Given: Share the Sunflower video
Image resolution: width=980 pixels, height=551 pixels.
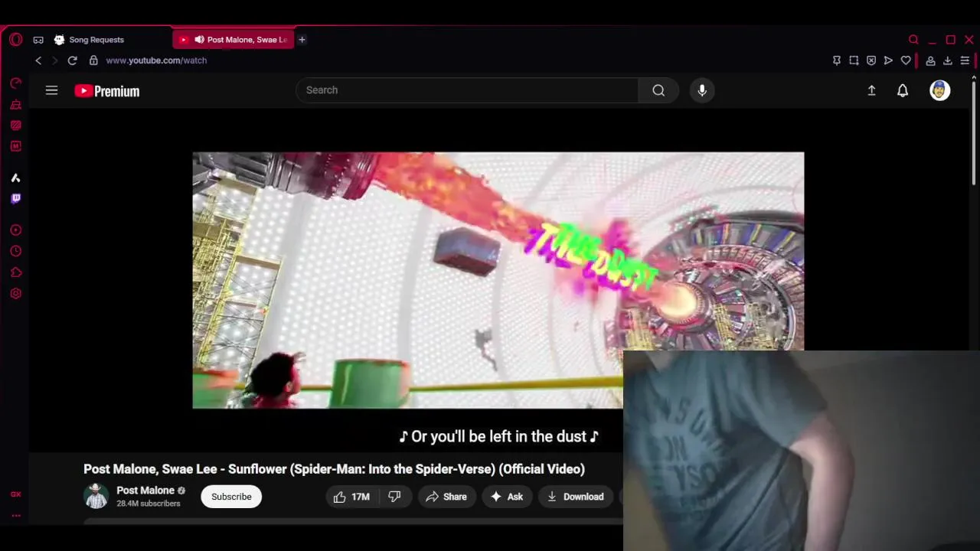Looking at the screenshot, I should [446, 497].
